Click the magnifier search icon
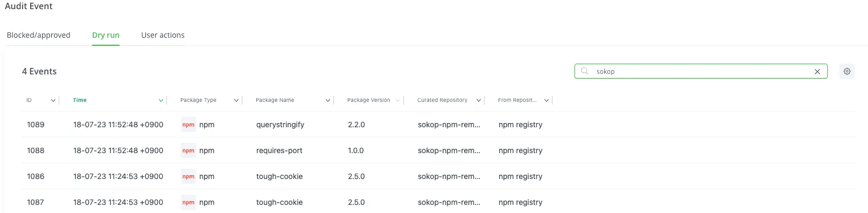This screenshot has height=213, width=868. pos(584,71)
